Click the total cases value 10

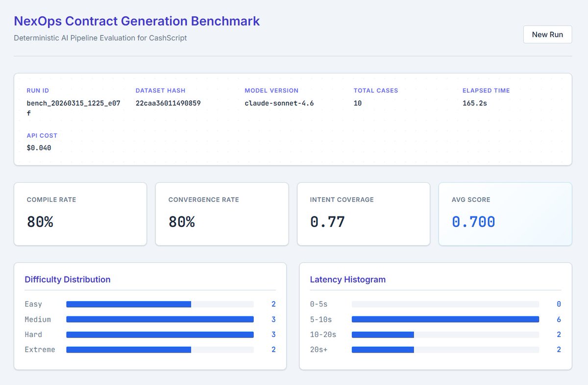coord(358,103)
